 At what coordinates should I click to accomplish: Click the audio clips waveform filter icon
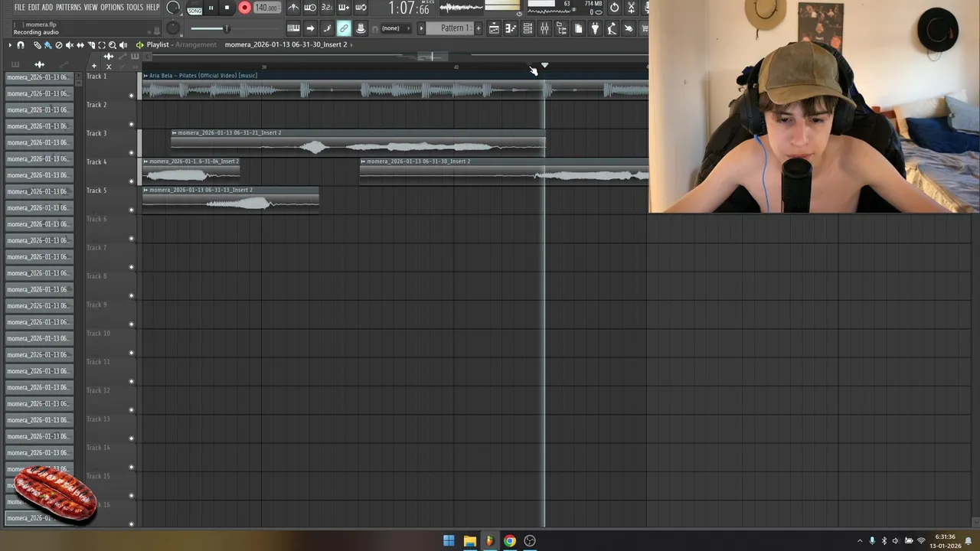pyautogui.click(x=39, y=64)
